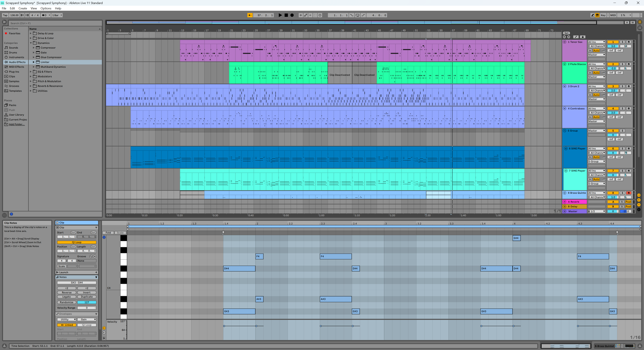Click the Add Folder link

[x=17, y=125]
